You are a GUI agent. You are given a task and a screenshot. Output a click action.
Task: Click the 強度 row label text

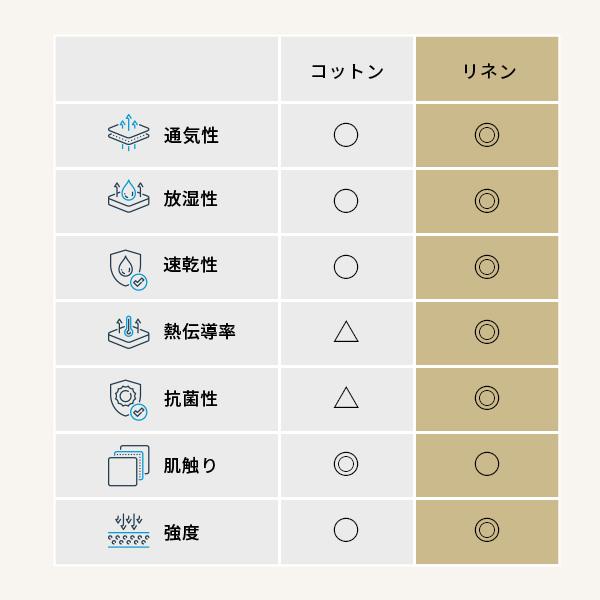point(182,532)
